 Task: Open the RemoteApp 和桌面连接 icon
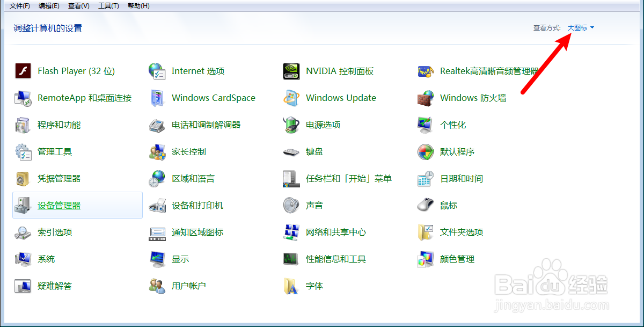[23, 98]
